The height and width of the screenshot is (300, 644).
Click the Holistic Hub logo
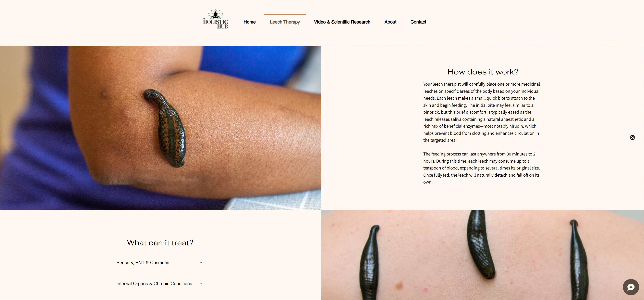point(215,19)
